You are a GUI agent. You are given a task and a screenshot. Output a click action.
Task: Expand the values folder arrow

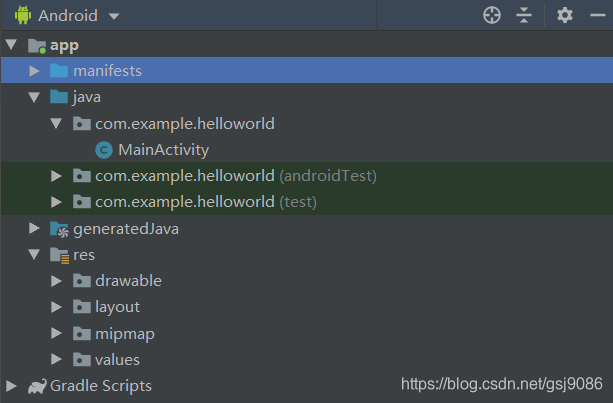coord(56,360)
